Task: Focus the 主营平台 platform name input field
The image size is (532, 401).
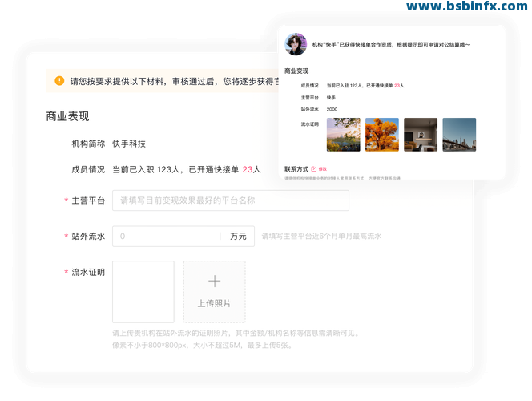Action: (231, 200)
